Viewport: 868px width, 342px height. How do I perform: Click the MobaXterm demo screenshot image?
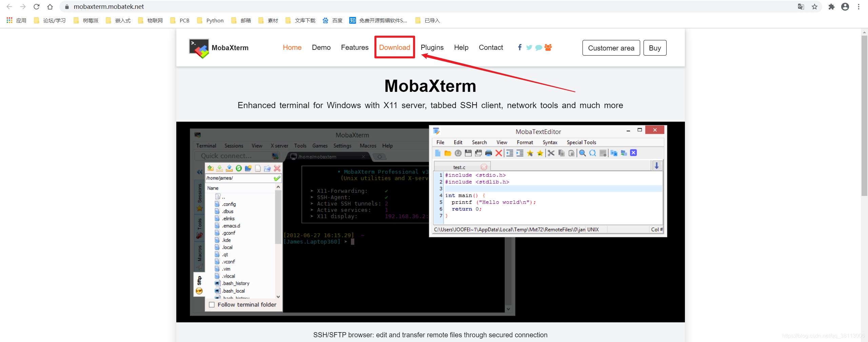click(x=430, y=222)
